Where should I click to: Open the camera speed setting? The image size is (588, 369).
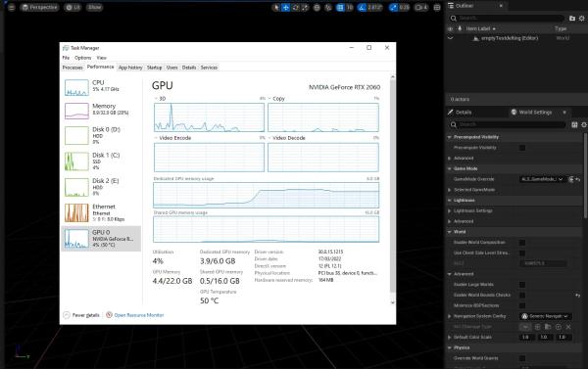[421, 8]
